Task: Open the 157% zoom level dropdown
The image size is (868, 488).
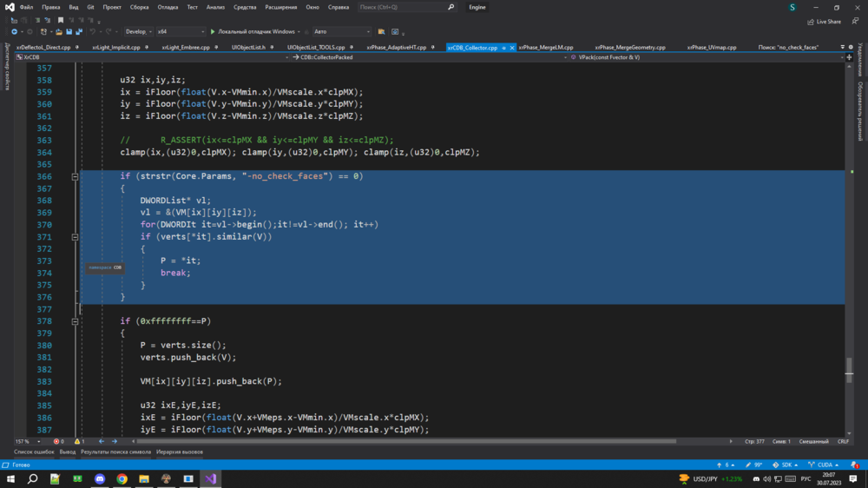Action: tap(26, 441)
